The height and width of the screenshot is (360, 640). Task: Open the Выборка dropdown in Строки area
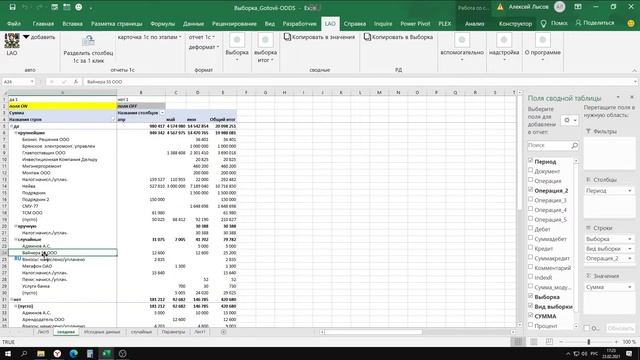pyautogui.click(x=629, y=239)
